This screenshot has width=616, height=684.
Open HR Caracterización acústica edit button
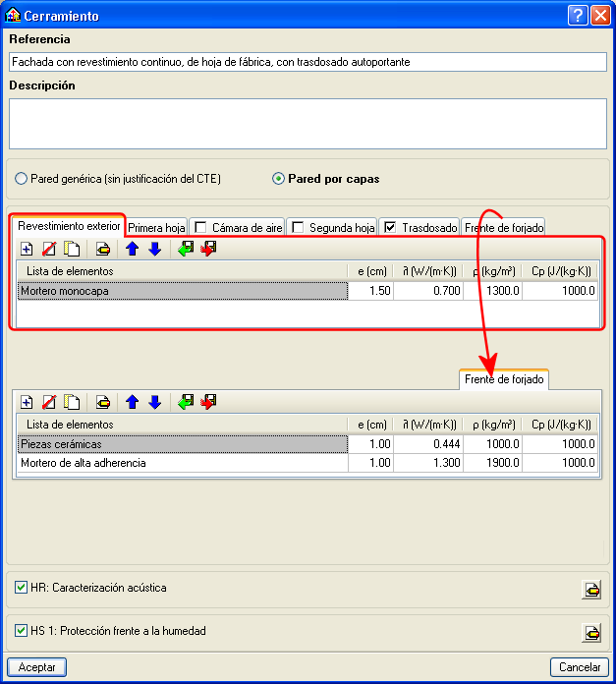click(x=591, y=590)
